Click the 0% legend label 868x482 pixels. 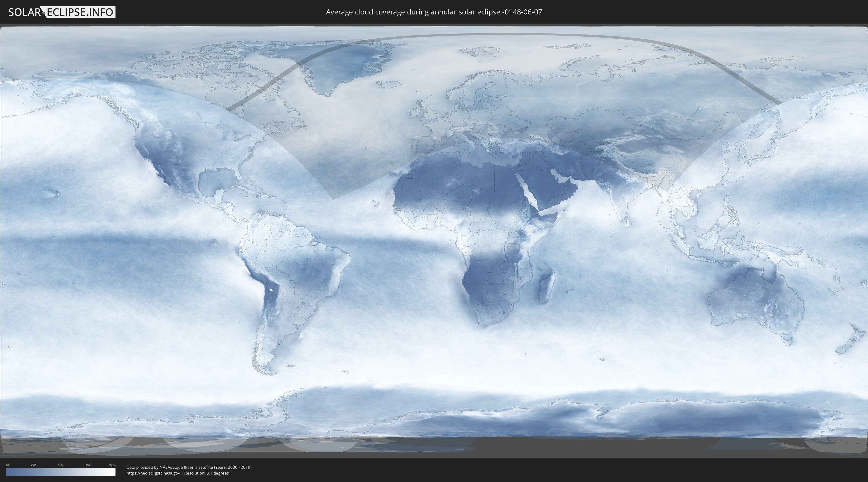pos(8,465)
